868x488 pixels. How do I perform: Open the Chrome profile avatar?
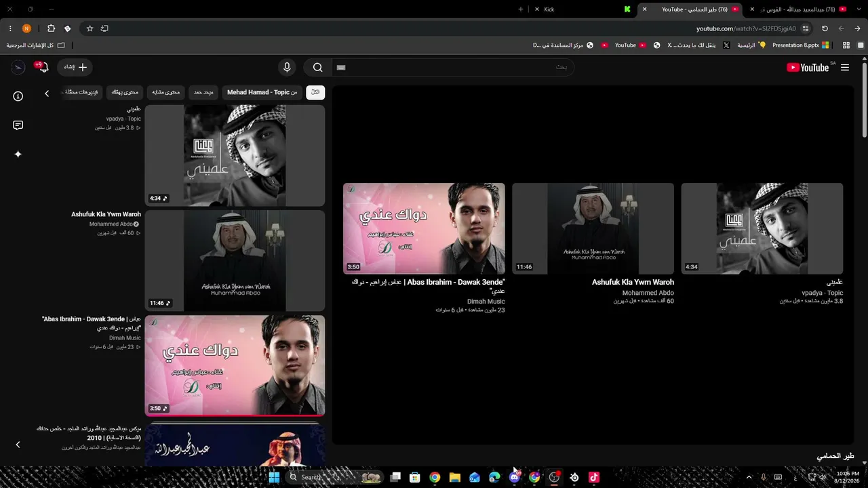(26, 28)
